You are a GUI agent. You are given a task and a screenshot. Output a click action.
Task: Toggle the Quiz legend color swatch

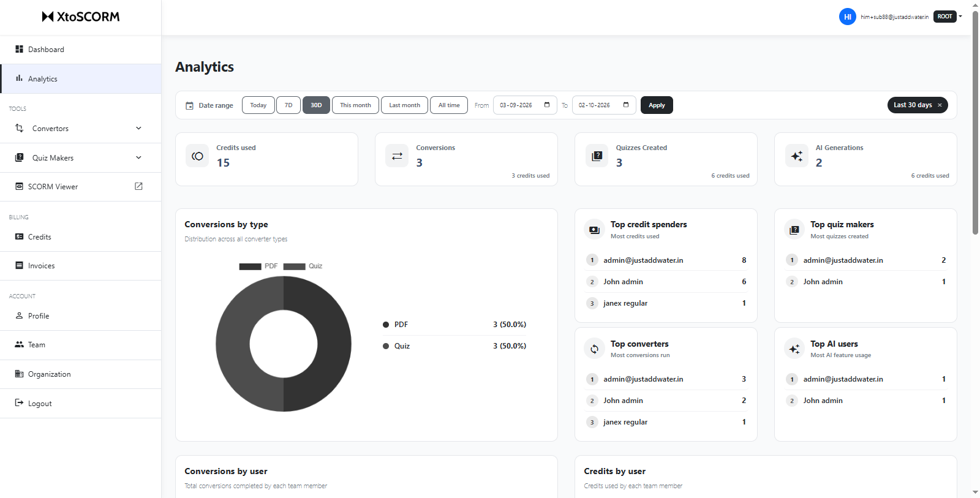point(294,266)
